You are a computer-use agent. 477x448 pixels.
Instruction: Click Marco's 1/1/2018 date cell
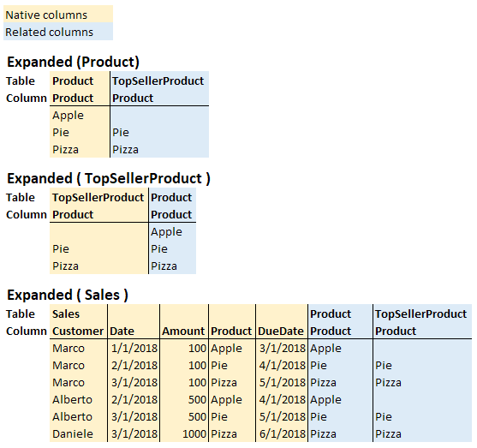(134, 348)
